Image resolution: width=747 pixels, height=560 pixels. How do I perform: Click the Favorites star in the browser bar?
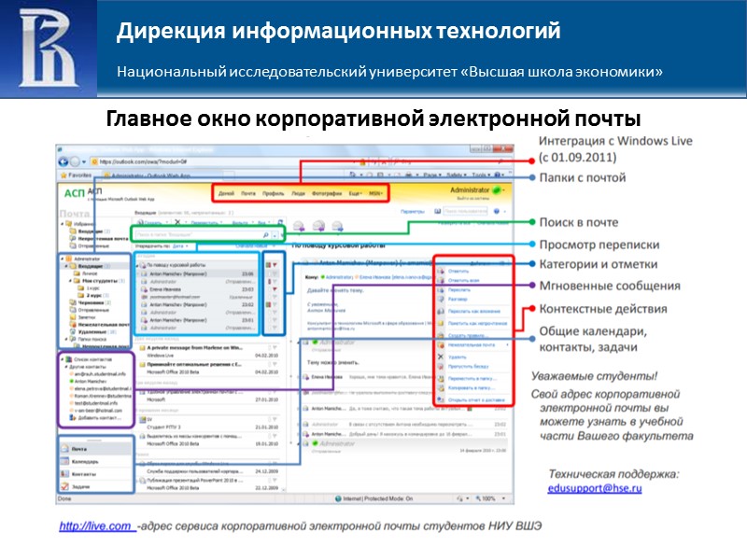(63, 175)
